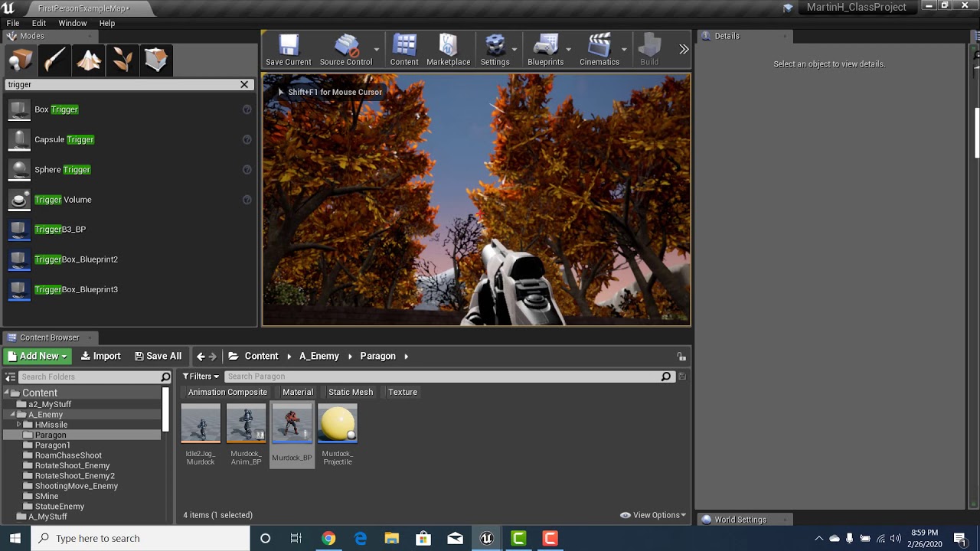
Task: Open the Cinematics dropdown arrow
Action: click(624, 50)
